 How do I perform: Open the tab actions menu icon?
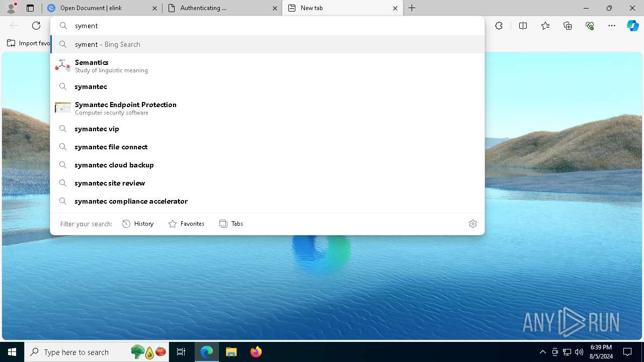coord(30,8)
